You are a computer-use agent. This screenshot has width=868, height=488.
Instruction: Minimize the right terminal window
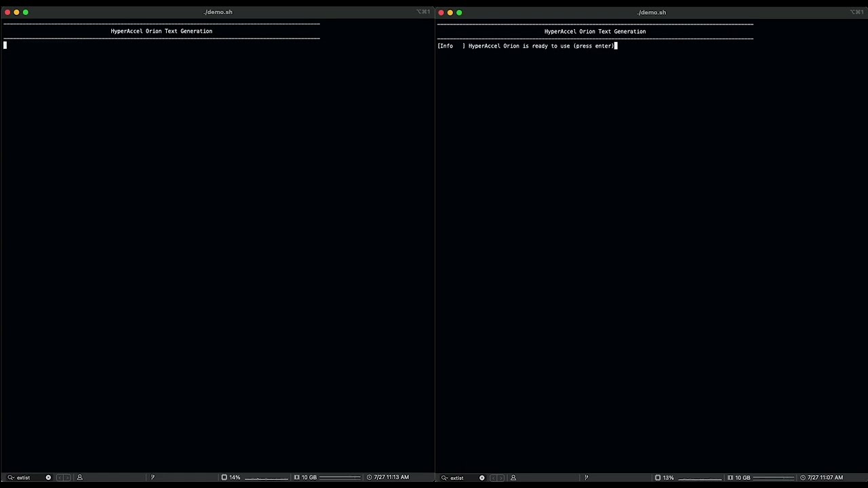click(x=450, y=12)
